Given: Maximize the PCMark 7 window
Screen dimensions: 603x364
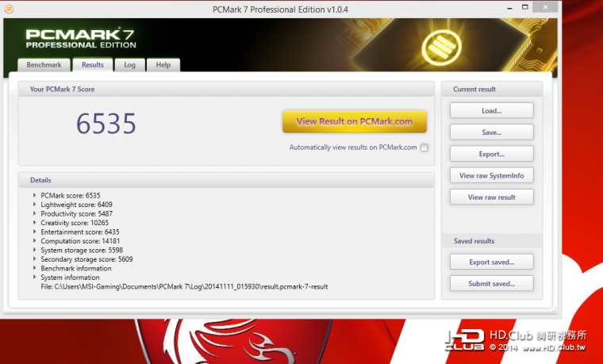Looking at the screenshot, I should [x=525, y=7].
